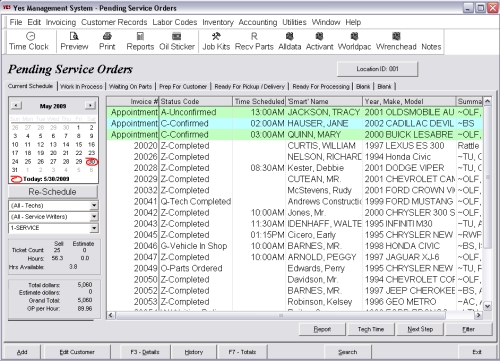Click the Tech Time button
This screenshot has width=500, height=361.
click(371, 329)
